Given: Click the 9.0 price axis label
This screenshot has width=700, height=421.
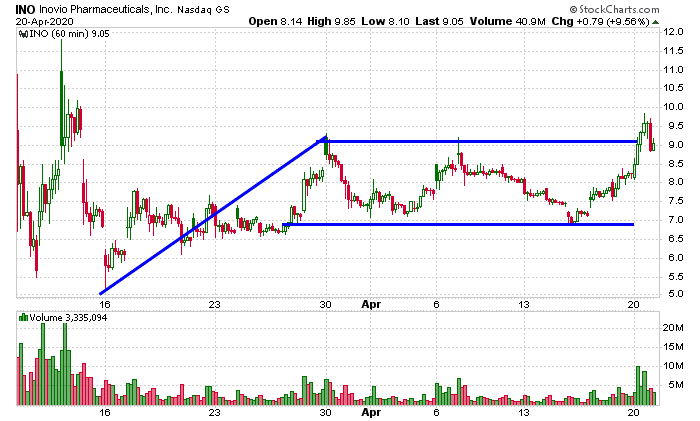Looking at the screenshot, I should tap(675, 145).
